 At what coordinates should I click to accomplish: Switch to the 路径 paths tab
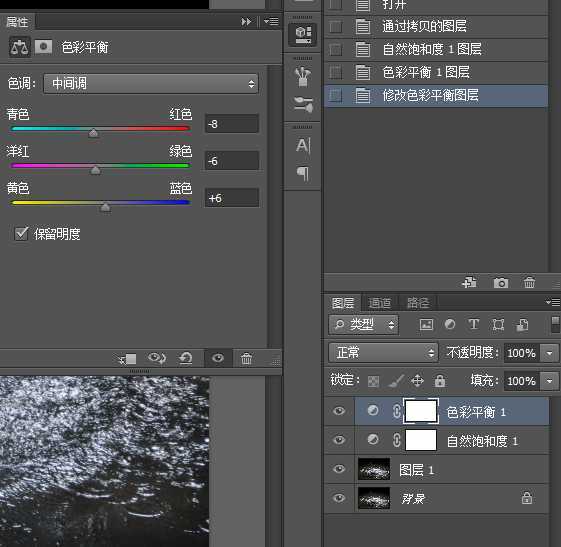[418, 303]
